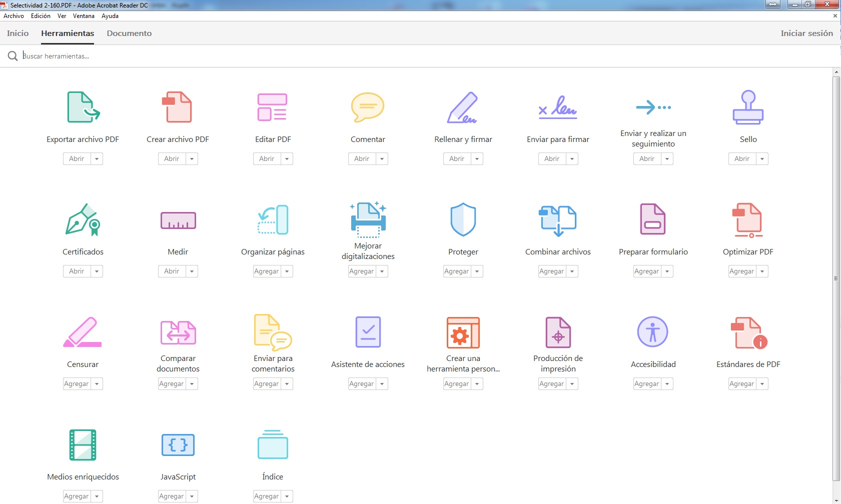Click Agregar button under Preparar formulario
Screen dimensions: 841x504
(646, 271)
